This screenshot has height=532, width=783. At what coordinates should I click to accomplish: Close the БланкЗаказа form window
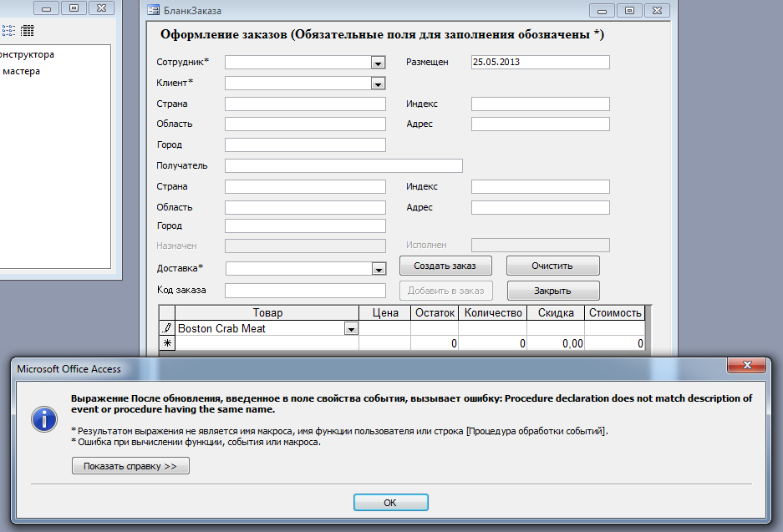[x=657, y=11]
